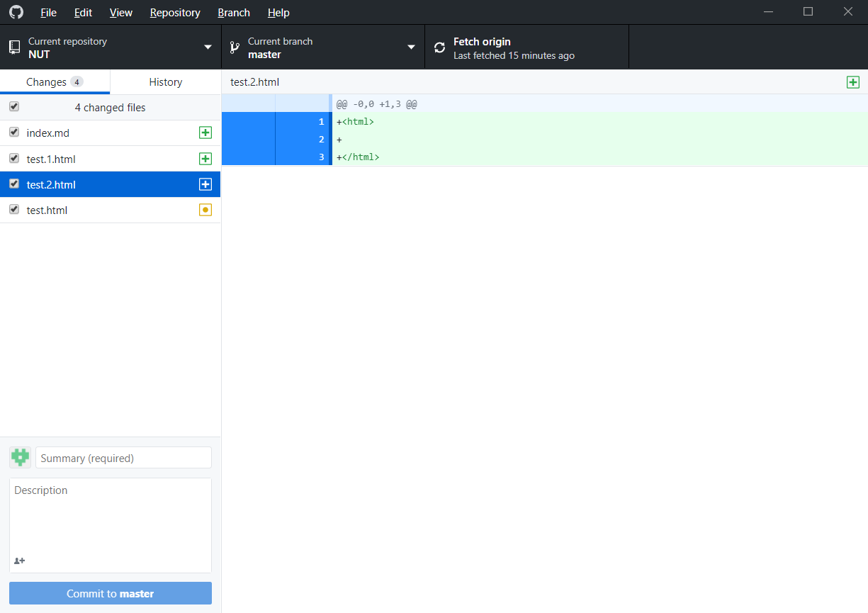The width and height of the screenshot is (868, 613).
Task: Select the index.md file name
Action: point(48,133)
